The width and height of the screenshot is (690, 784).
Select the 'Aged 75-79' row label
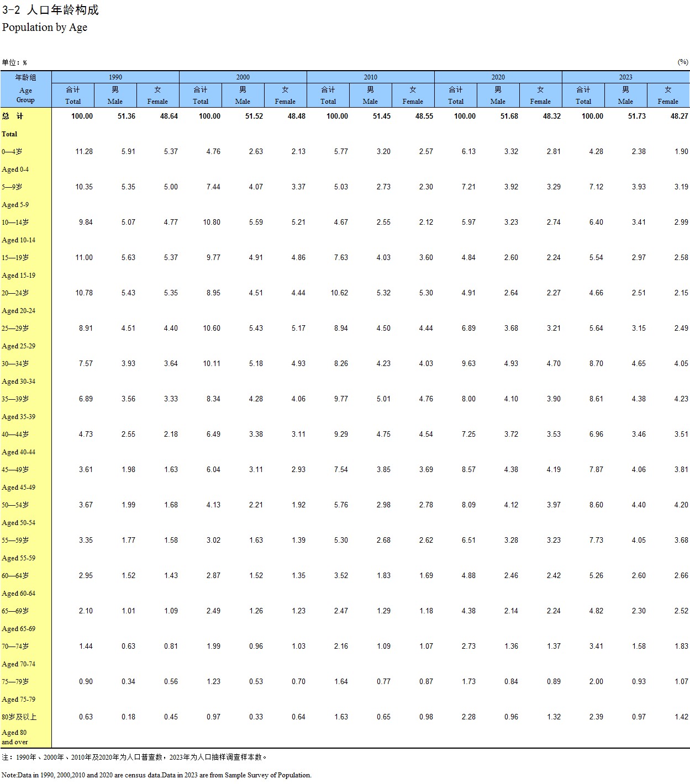19,699
